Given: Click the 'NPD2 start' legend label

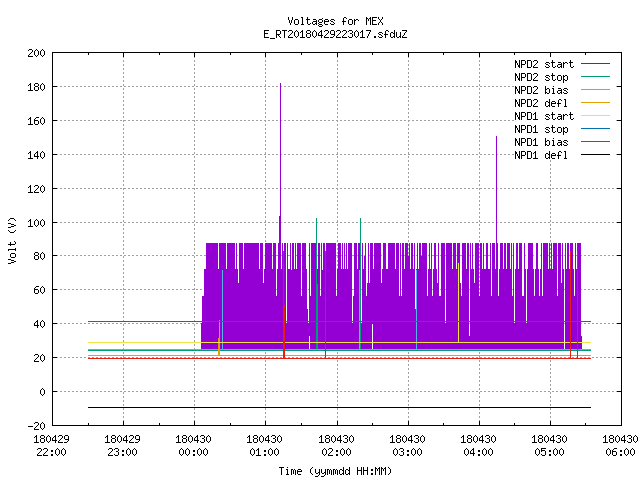Looking at the screenshot, I should (x=544, y=64).
